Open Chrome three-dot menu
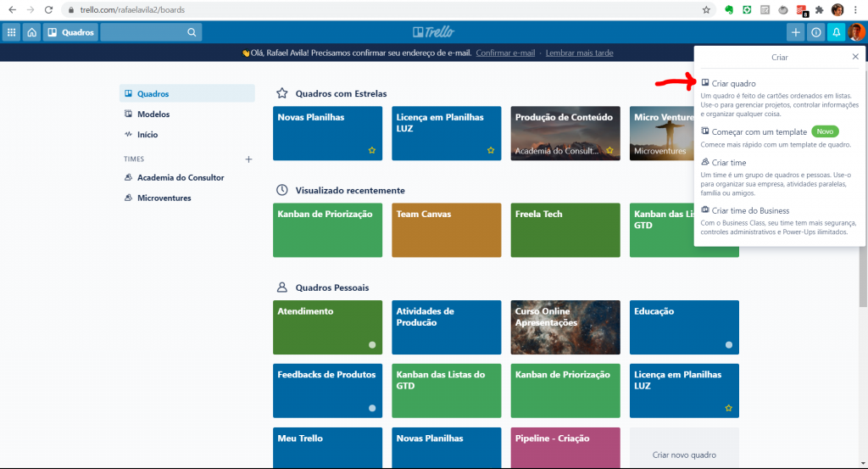The image size is (868, 469). pyautogui.click(x=855, y=10)
